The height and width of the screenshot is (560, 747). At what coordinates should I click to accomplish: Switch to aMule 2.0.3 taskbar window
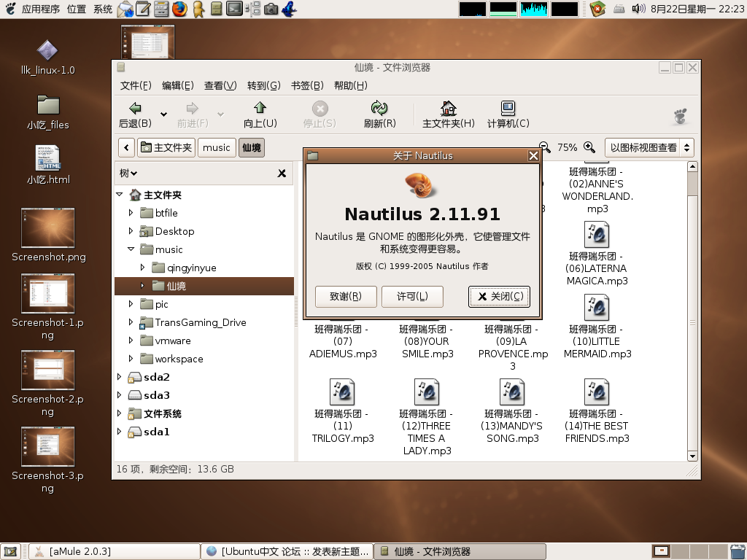[115, 552]
